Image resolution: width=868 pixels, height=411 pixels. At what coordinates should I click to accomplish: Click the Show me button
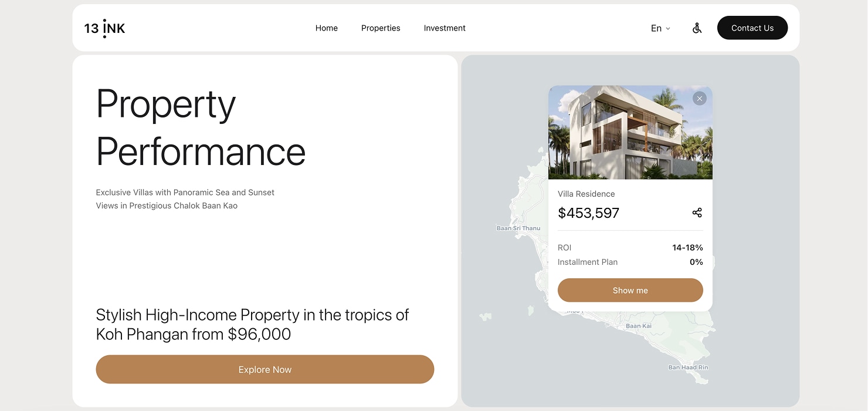coord(630,290)
